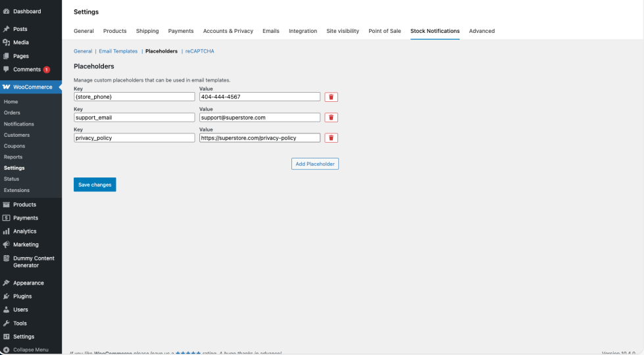This screenshot has height=355, width=644.
Task: Click the Analytics bar chart icon
Action: tap(6, 231)
